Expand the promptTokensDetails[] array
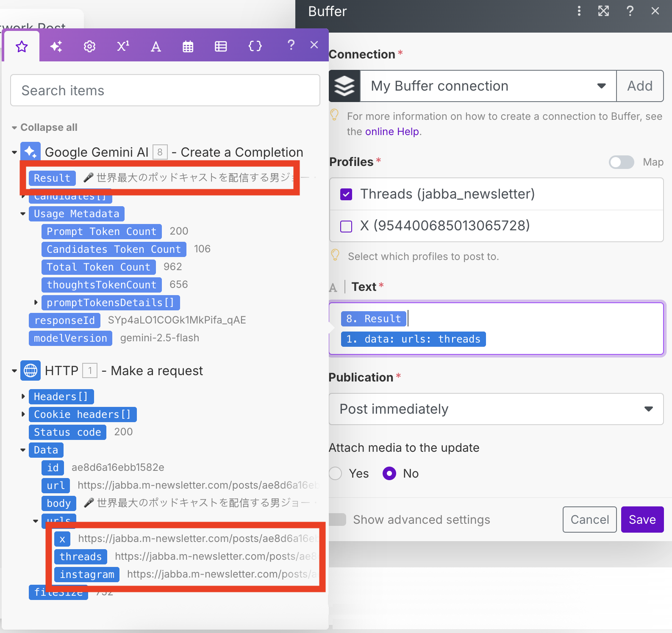The height and width of the screenshot is (633, 672). tap(36, 302)
